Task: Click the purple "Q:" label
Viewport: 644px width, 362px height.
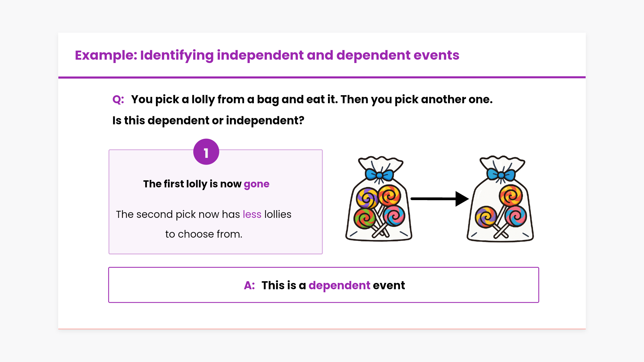Action: pos(118,100)
